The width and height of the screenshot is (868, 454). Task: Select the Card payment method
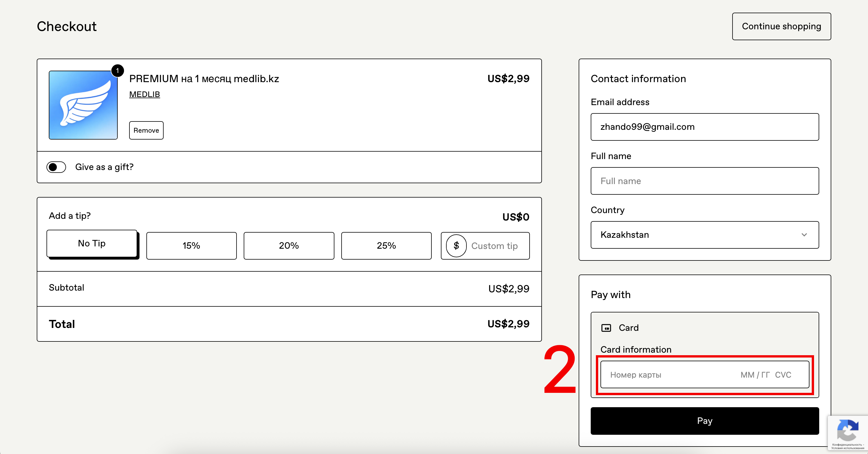pos(620,328)
